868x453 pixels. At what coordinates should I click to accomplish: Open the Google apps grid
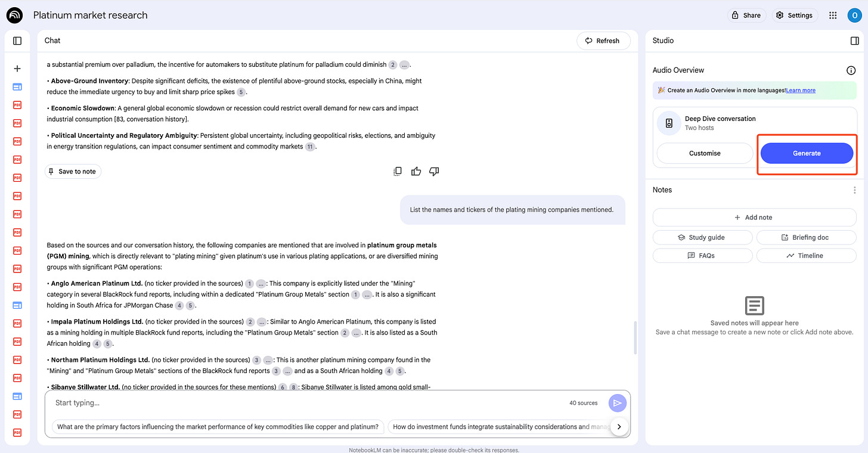(833, 15)
